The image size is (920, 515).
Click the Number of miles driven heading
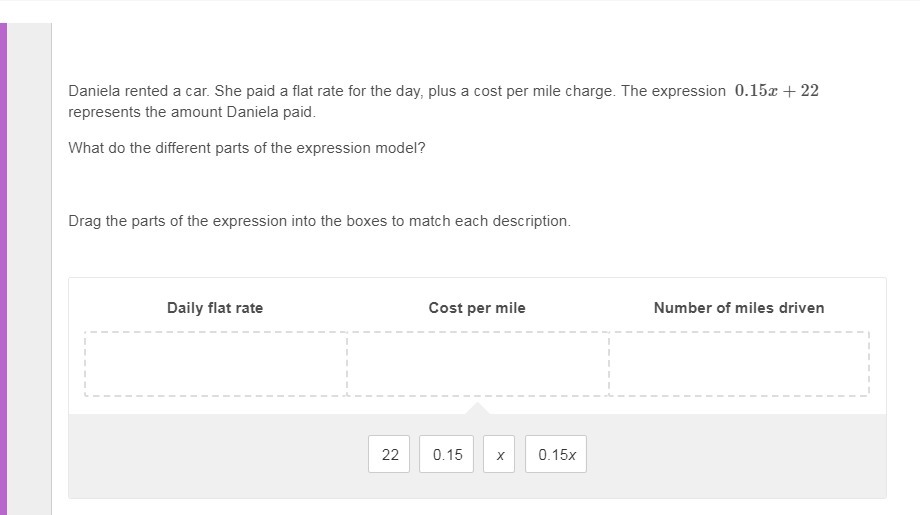739,308
